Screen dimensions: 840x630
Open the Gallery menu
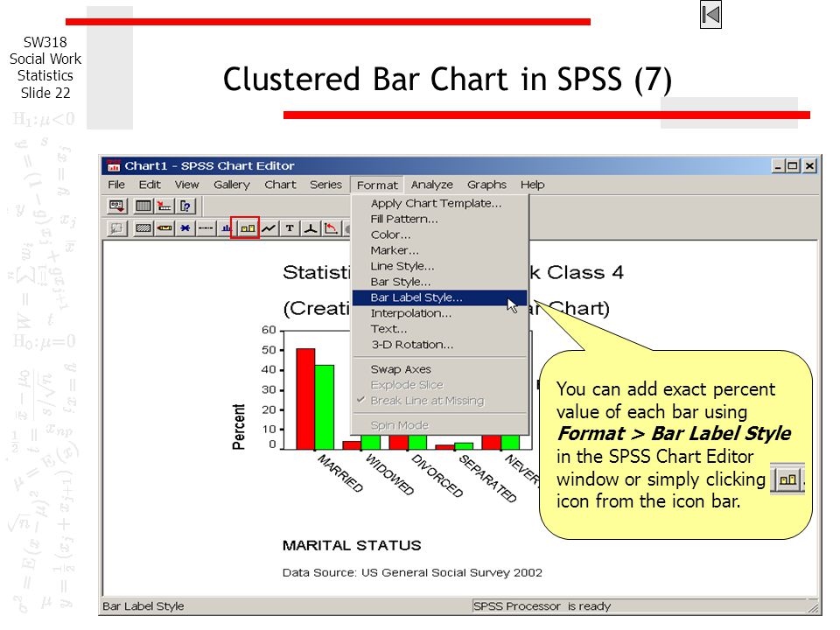click(231, 185)
